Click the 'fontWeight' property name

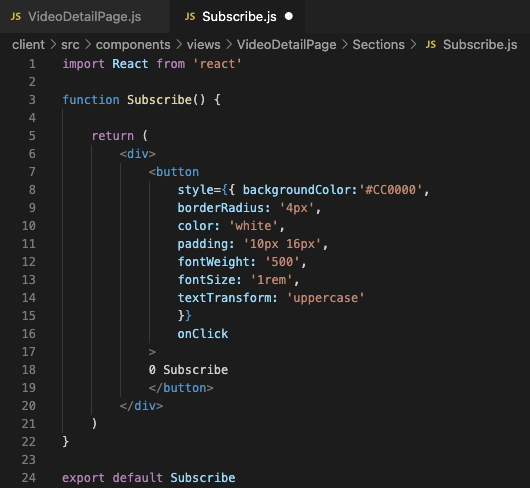click(214, 262)
